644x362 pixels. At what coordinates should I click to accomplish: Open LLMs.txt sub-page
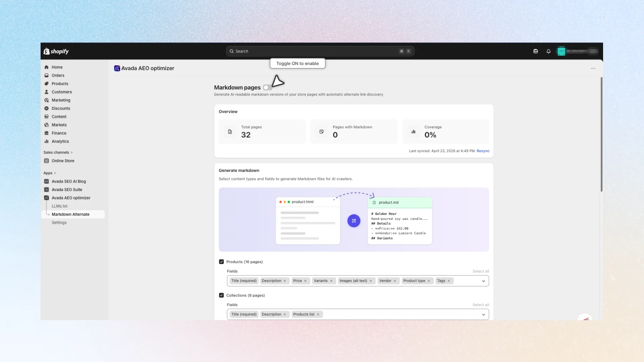point(59,206)
